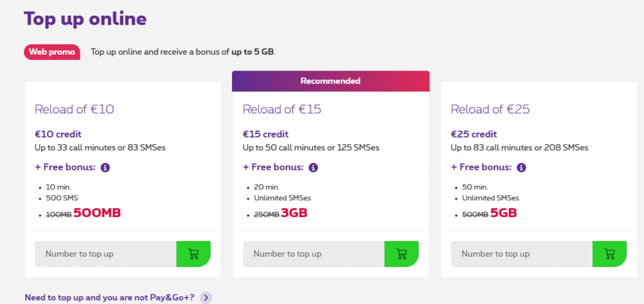644x304 pixels.
Task: Focus the number field in the €10 reload card
Action: pos(105,254)
